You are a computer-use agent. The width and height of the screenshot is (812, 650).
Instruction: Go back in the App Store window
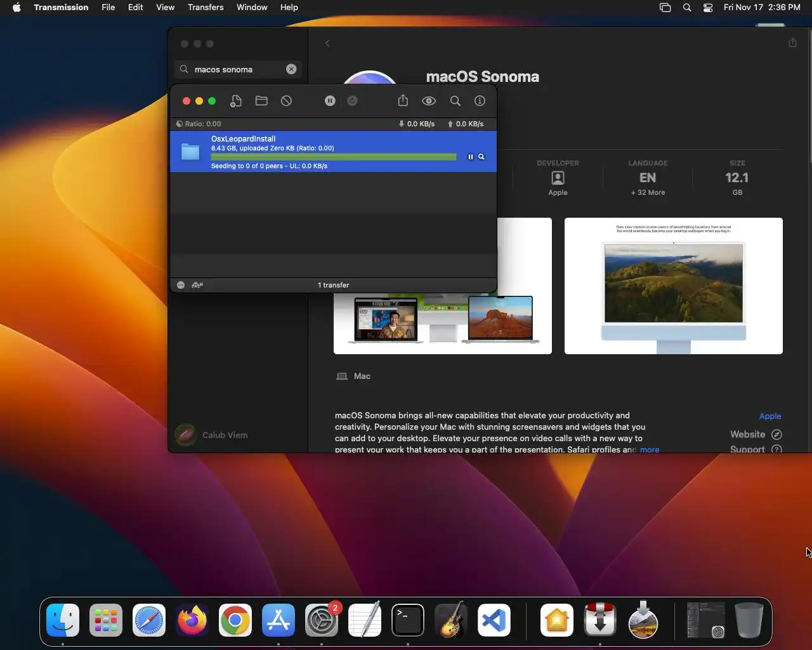(327, 43)
